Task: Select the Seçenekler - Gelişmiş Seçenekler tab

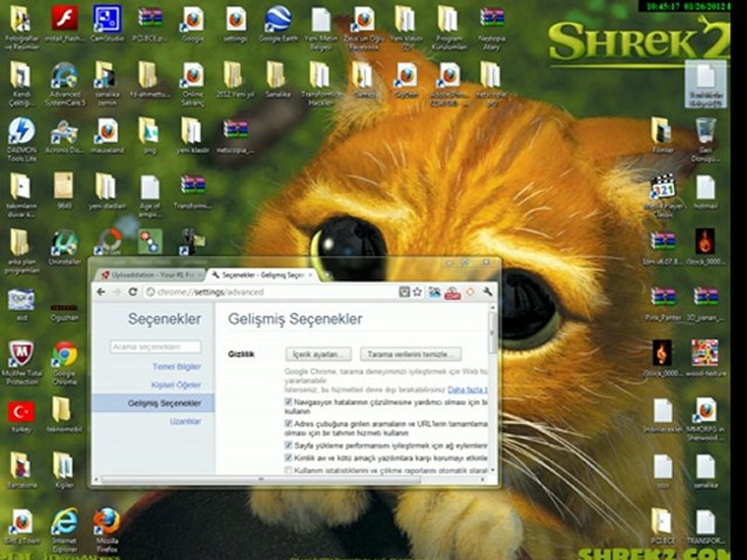Action: (262, 275)
